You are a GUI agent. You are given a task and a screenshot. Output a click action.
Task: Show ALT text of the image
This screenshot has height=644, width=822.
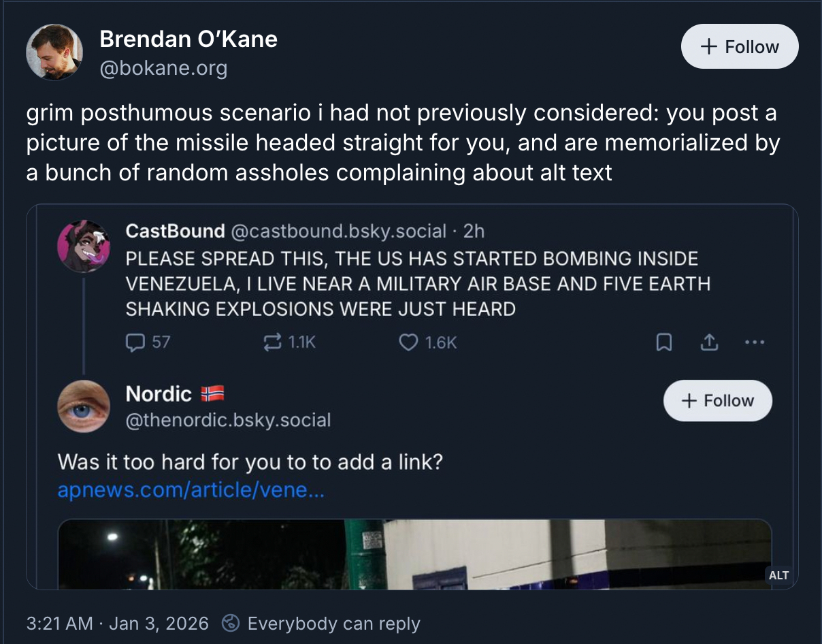[778, 575]
